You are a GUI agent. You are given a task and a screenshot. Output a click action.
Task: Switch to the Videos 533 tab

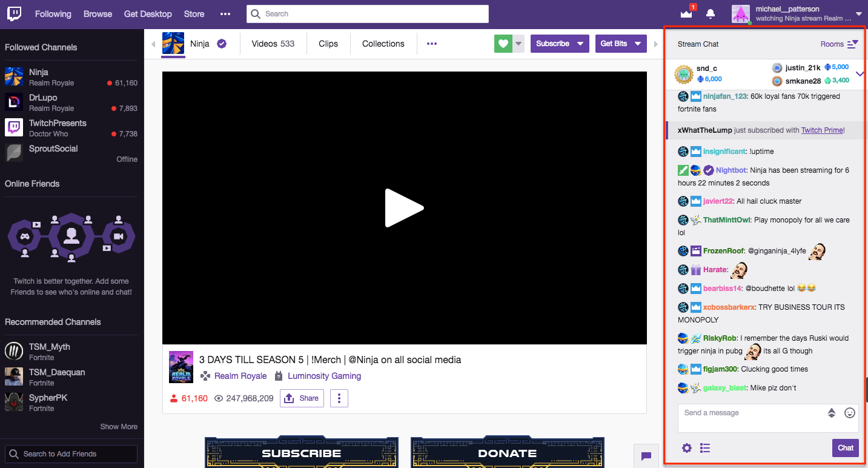pyautogui.click(x=273, y=44)
